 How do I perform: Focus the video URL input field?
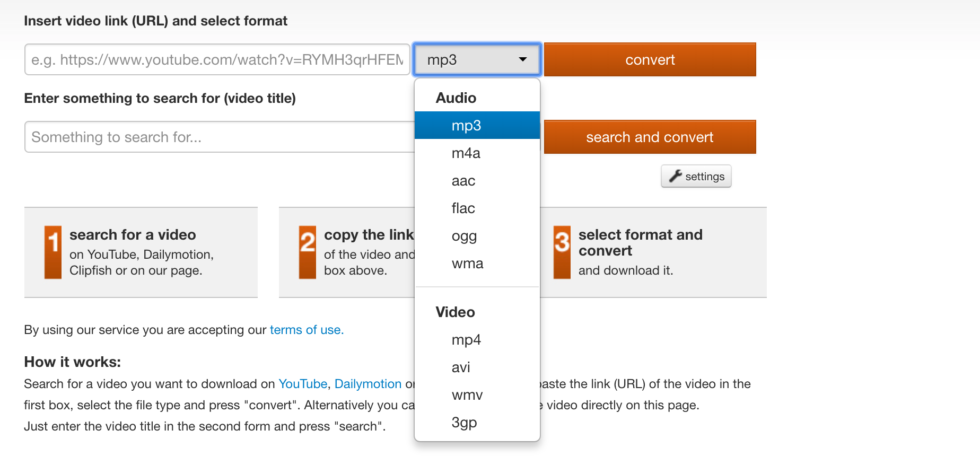217,59
